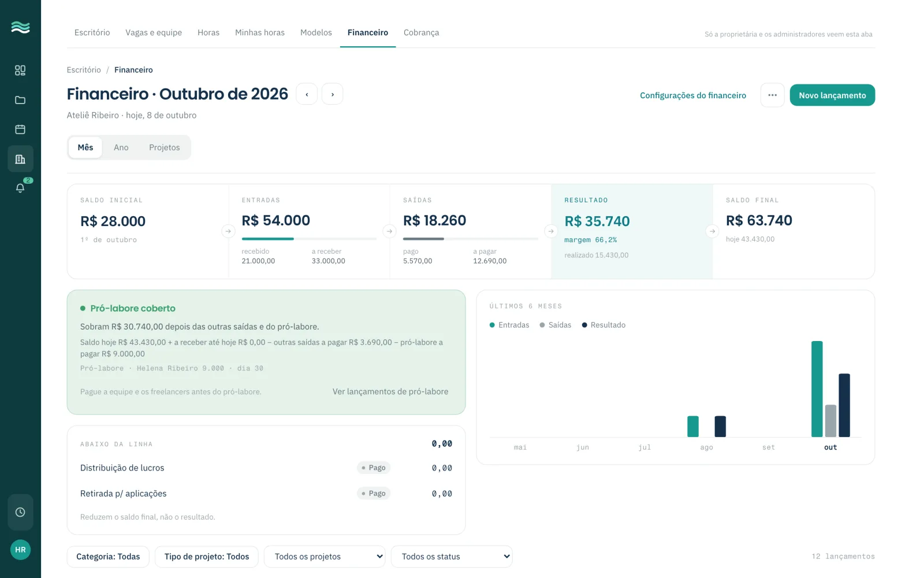Click the wave logo in the sidebar

20,27
